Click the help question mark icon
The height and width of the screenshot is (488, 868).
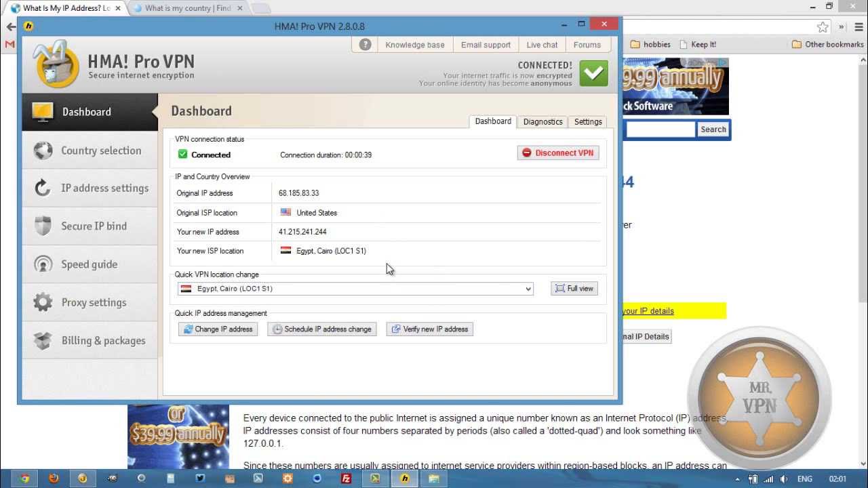click(366, 45)
